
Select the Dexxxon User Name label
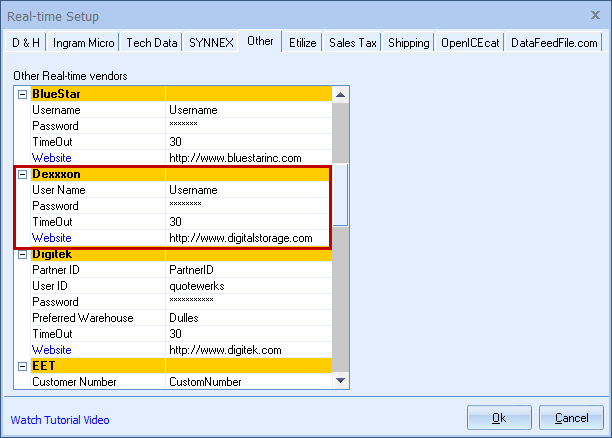click(59, 190)
